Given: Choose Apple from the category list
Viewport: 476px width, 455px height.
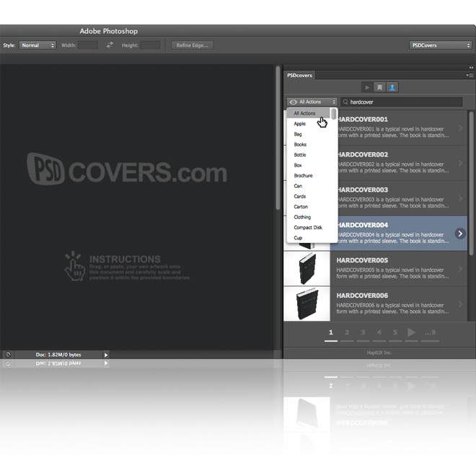Looking at the screenshot, I should click(x=299, y=123).
